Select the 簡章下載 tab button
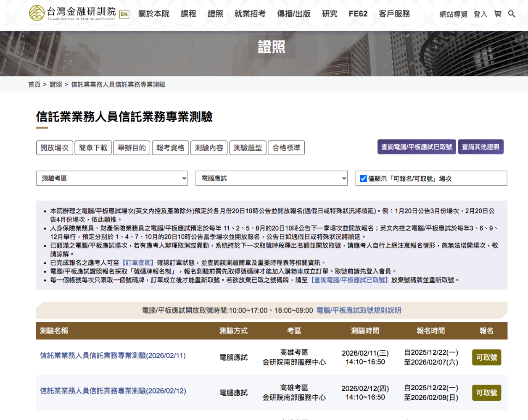Image resolution: width=528 pixels, height=420 pixels. (93, 148)
